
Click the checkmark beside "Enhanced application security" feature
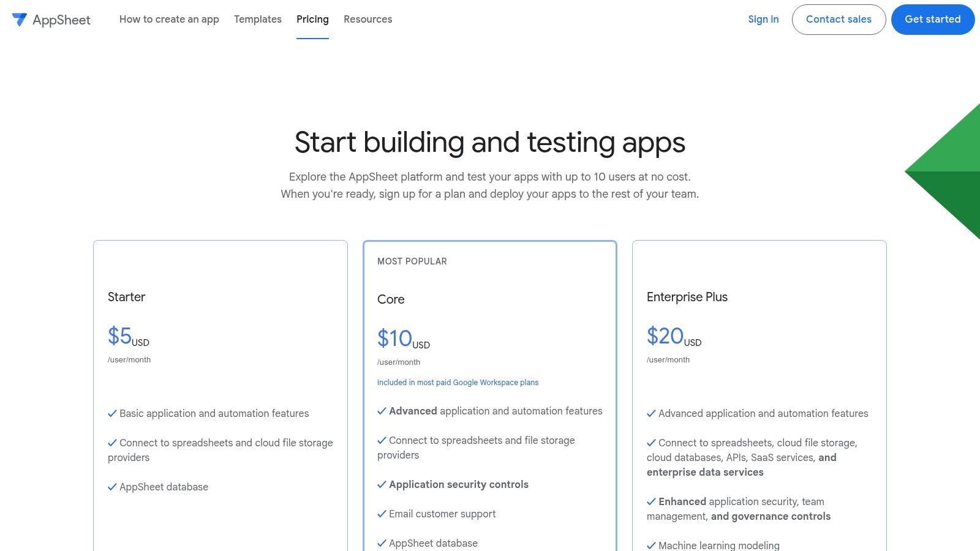tap(650, 501)
